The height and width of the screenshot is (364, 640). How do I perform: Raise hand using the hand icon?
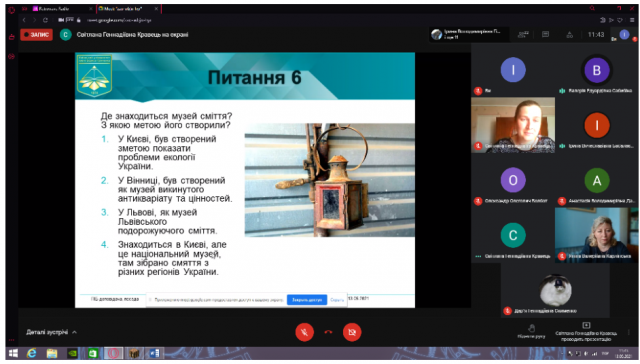531,331
